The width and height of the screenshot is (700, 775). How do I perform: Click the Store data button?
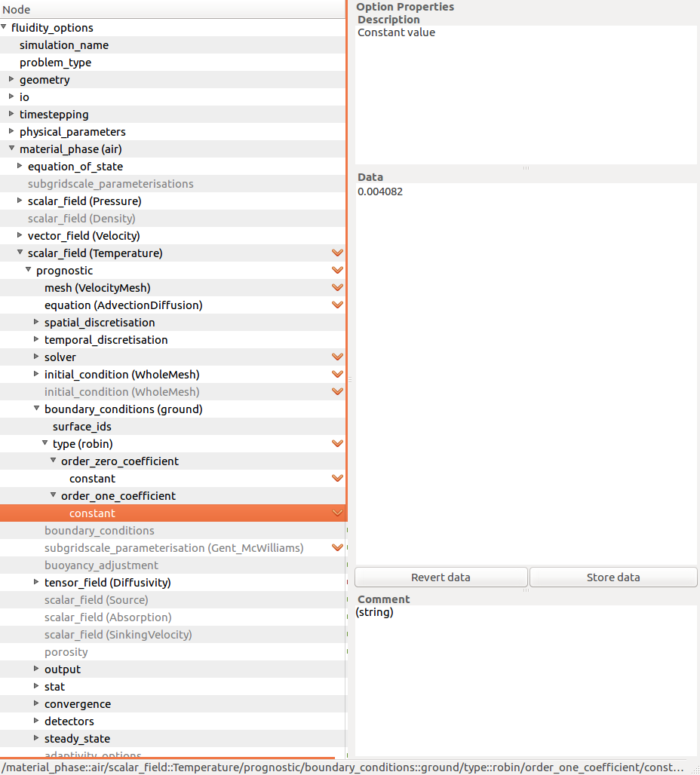pos(613,577)
